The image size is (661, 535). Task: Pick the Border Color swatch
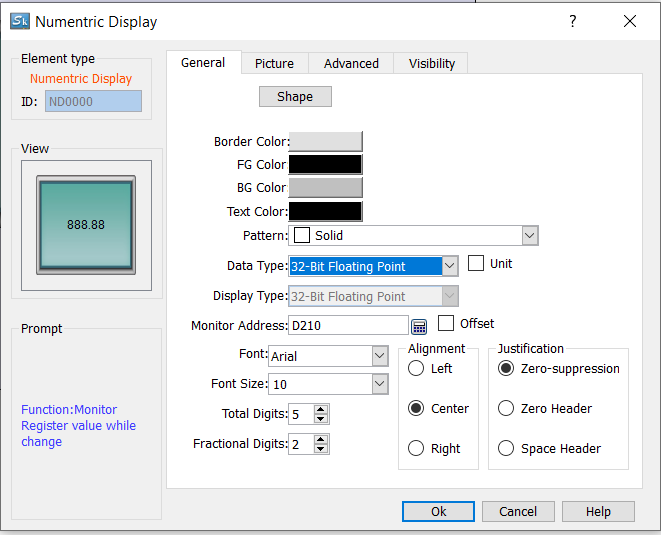coord(325,141)
